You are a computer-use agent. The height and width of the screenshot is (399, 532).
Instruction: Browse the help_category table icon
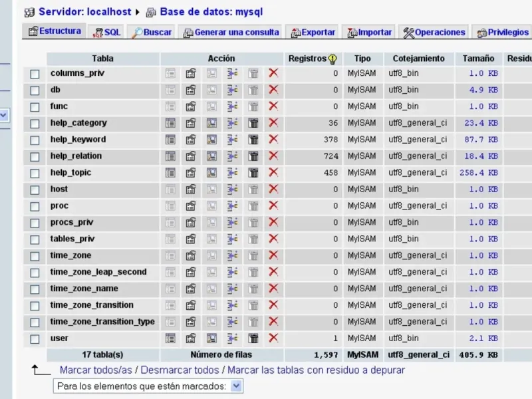click(x=170, y=123)
